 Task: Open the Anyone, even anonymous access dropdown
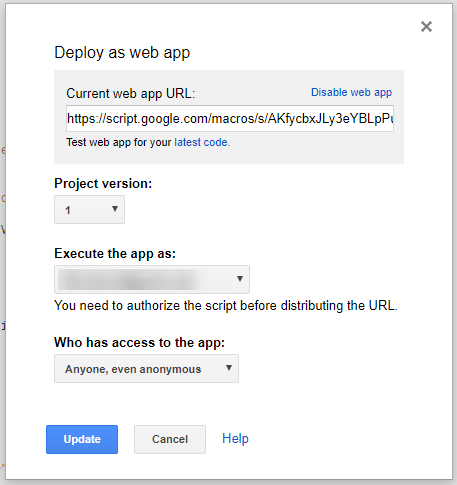click(146, 369)
